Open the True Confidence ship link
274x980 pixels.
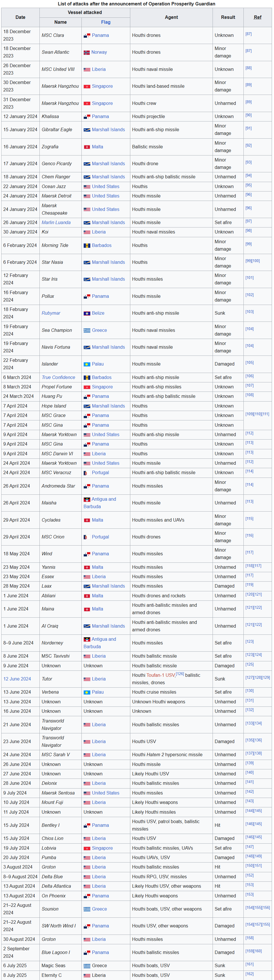coord(58,377)
